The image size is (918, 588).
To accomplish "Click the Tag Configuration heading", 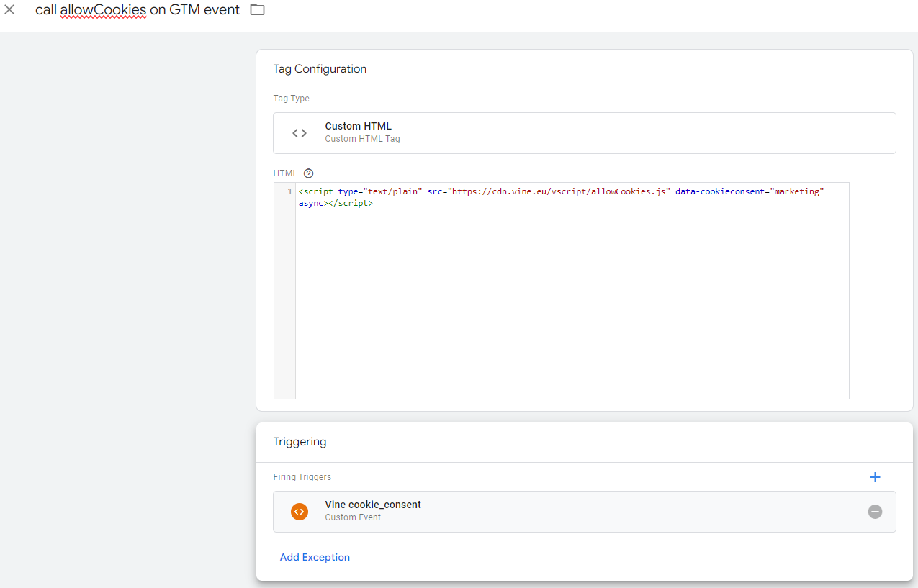I will pos(320,69).
